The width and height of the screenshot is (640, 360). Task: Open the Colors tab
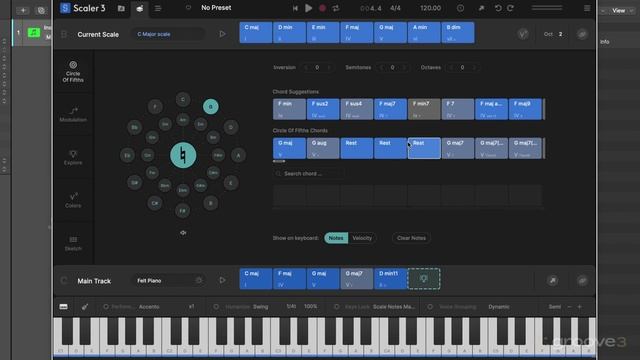coord(73,200)
